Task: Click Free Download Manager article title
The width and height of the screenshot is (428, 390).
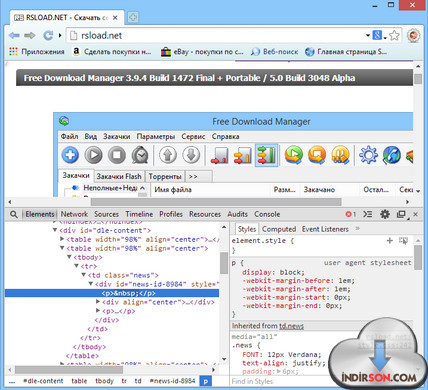Action: pyautogui.click(x=189, y=78)
